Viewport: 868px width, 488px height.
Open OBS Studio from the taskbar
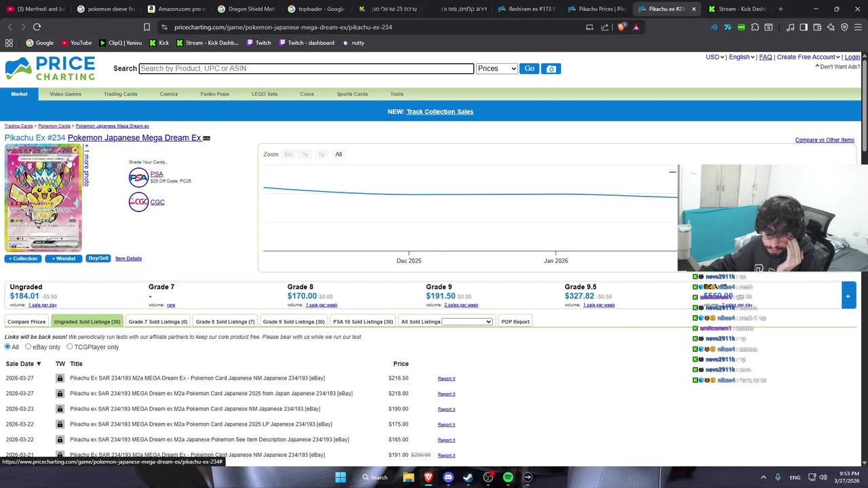pyautogui.click(x=488, y=477)
